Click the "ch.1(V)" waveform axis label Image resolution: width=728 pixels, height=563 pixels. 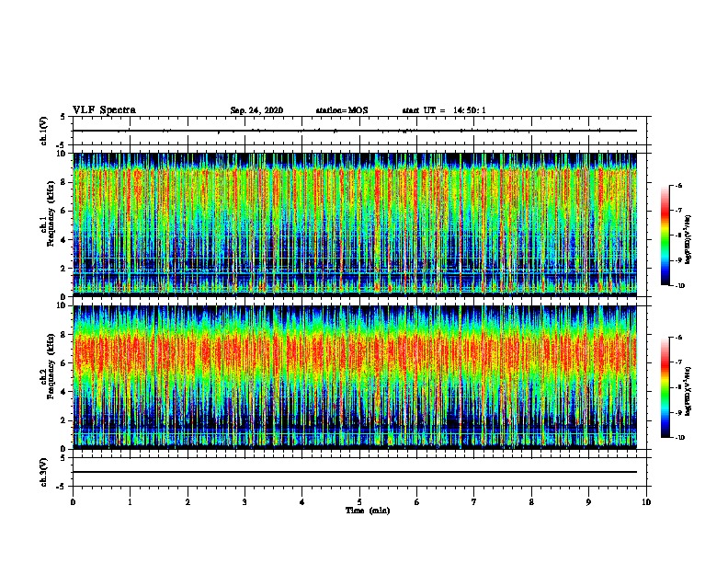[x=43, y=131]
